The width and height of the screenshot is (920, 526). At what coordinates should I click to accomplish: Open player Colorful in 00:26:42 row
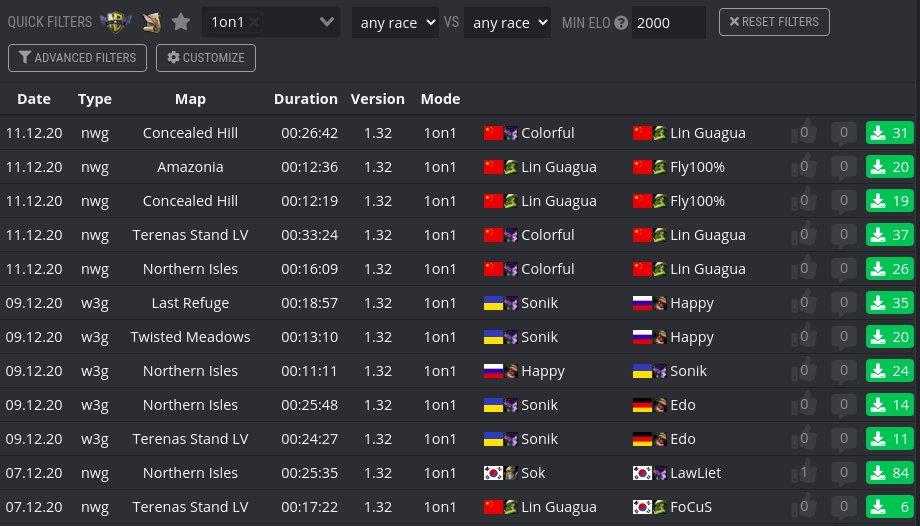[547, 133]
